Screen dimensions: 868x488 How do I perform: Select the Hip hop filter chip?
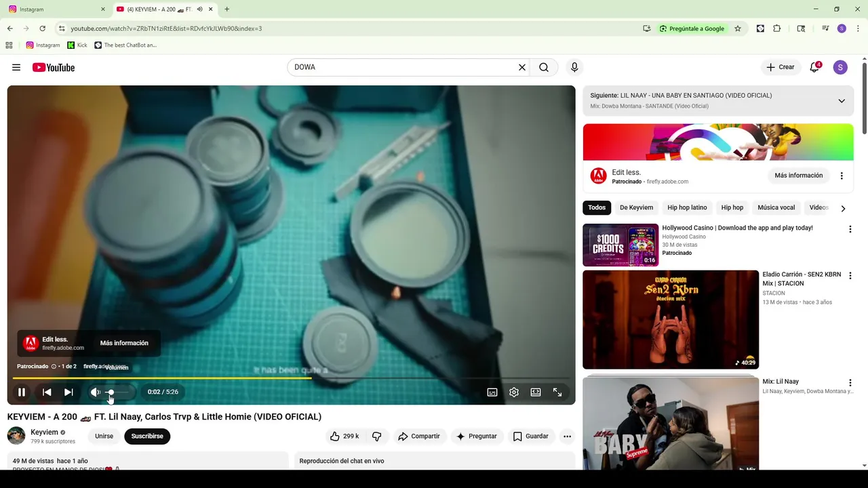coord(732,207)
